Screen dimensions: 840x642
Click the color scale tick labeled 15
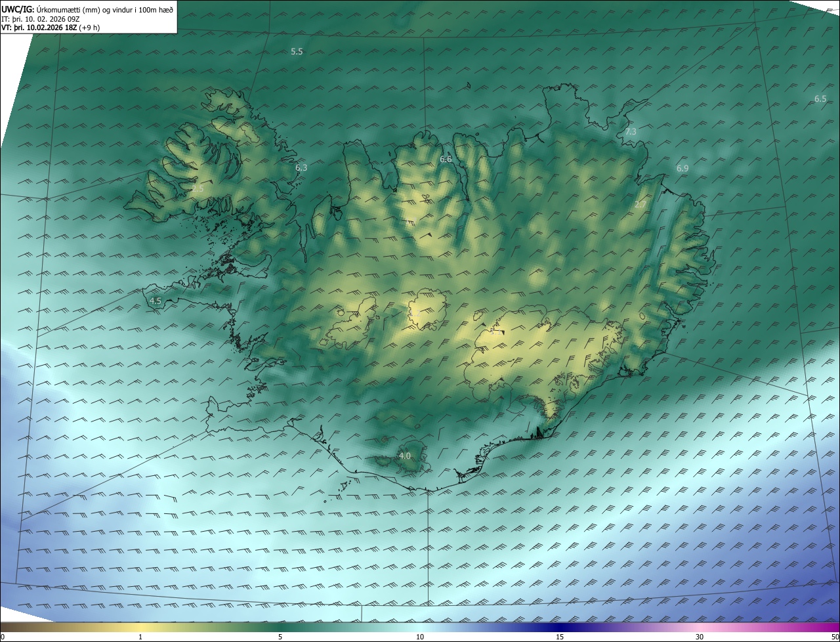[x=560, y=637]
